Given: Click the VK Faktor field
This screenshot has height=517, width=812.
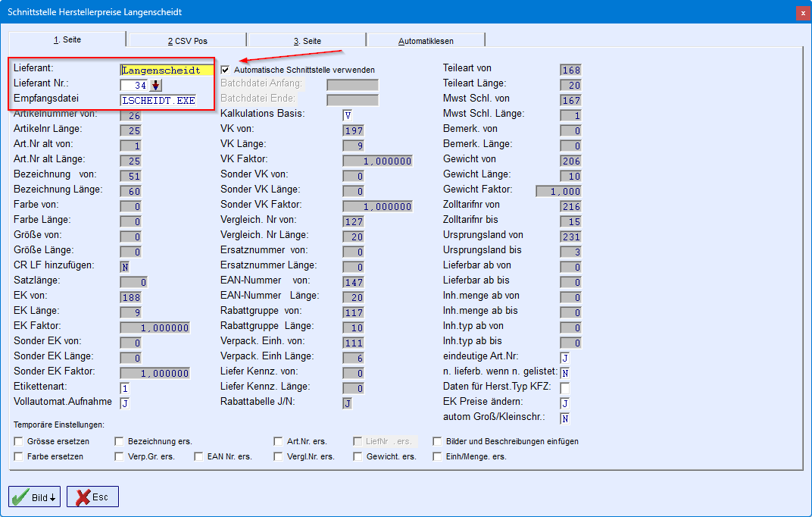Looking at the screenshot, I should coord(377,161).
